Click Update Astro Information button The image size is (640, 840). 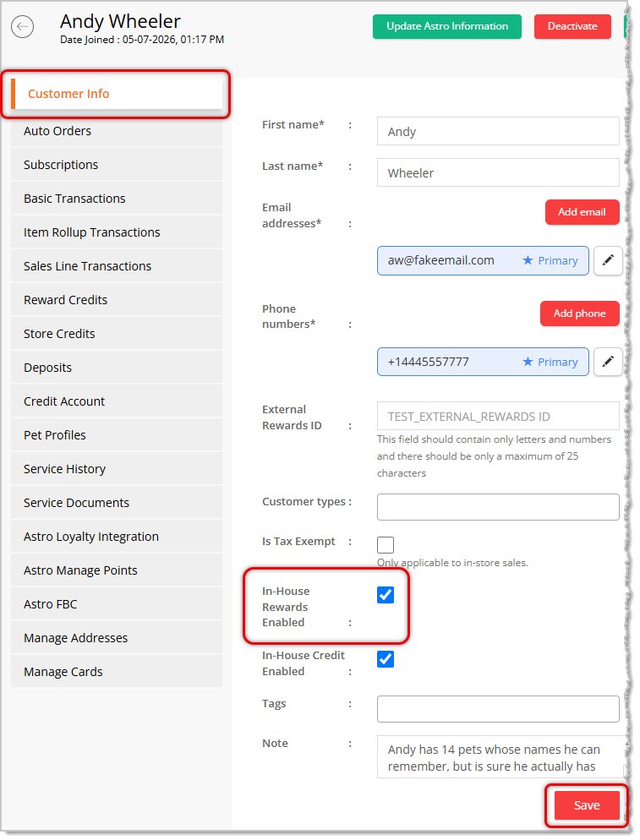point(447,26)
